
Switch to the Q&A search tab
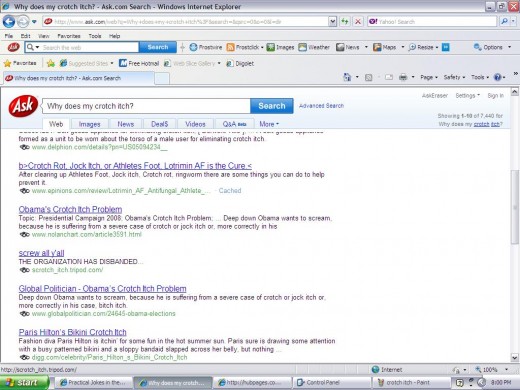pos(234,124)
